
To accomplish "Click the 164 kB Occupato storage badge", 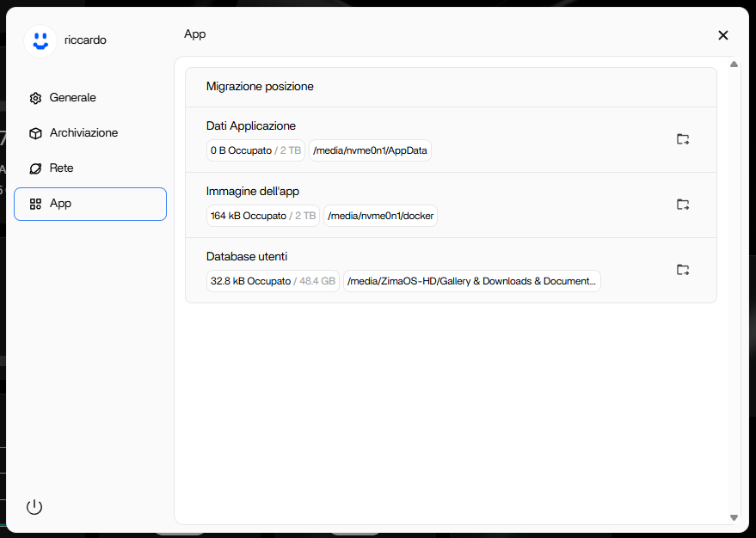I will [x=262, y=216].
